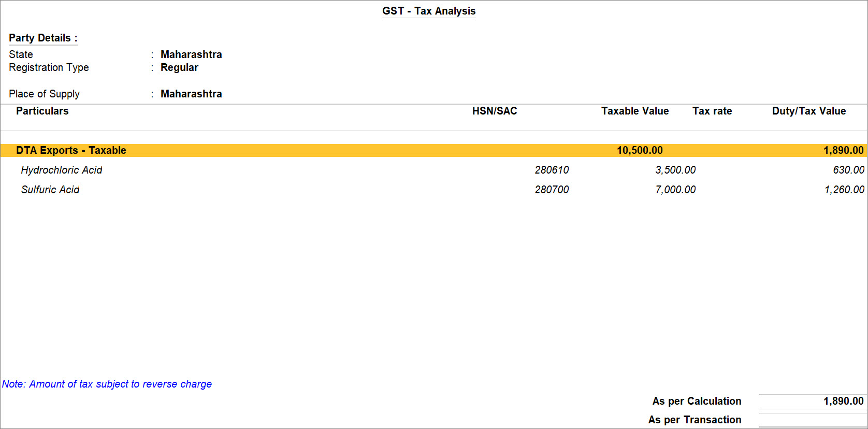This screenshot has height=429, width=868.
Task: Click the Place of Supply label
Action: point(44,94)
